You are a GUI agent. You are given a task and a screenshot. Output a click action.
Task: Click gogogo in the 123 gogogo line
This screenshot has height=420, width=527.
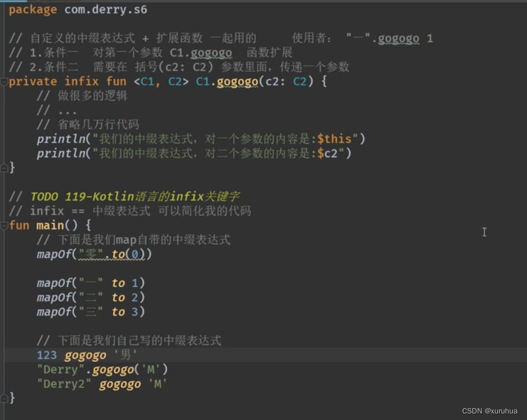point(85,355)
